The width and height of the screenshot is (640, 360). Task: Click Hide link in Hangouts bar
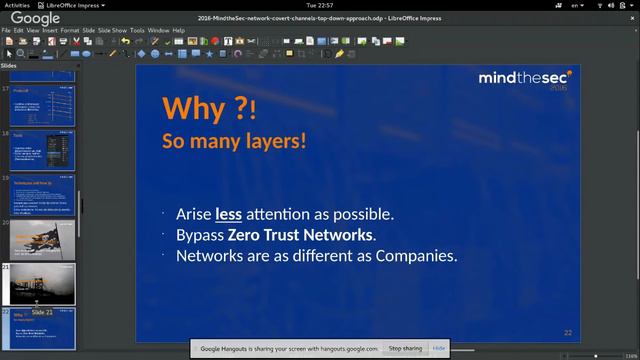438,348
